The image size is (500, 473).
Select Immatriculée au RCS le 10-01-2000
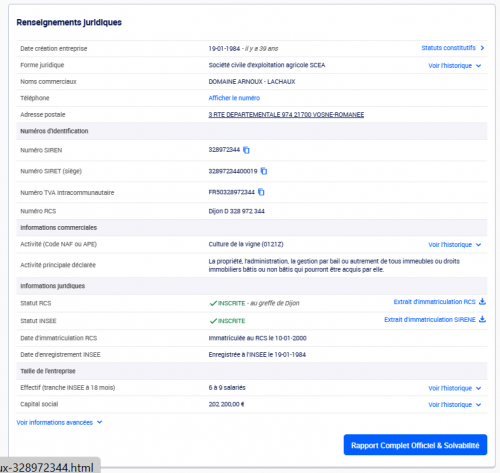[x=257, y=338]
